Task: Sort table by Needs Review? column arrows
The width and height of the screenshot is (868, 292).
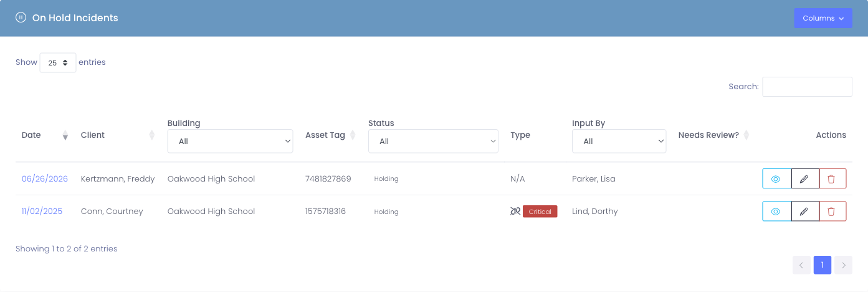Action: [746, 135]
